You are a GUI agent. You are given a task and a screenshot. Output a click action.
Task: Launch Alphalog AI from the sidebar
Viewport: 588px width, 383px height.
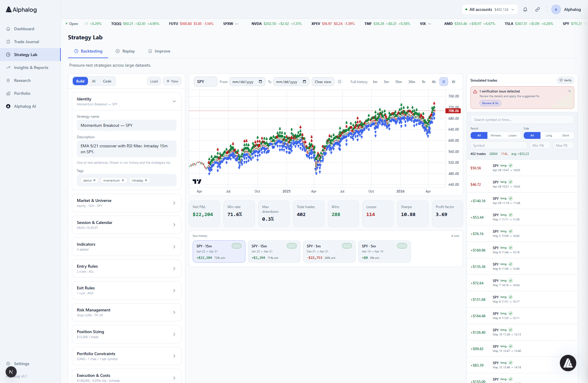[x=25, y=106]
